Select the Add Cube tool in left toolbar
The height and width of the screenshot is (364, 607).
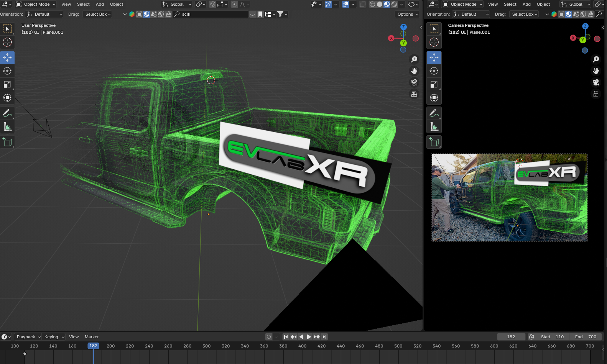(x=7, y=142)
